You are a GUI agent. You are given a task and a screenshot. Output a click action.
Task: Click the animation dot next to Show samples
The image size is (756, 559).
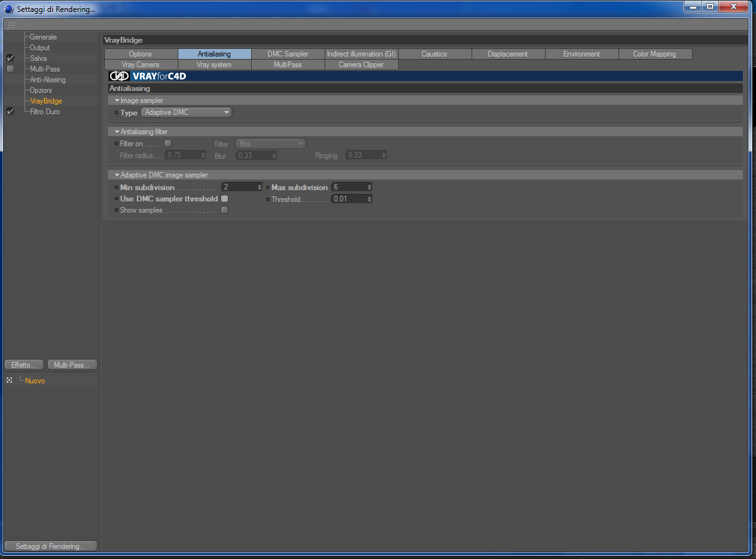pos(116,210)
